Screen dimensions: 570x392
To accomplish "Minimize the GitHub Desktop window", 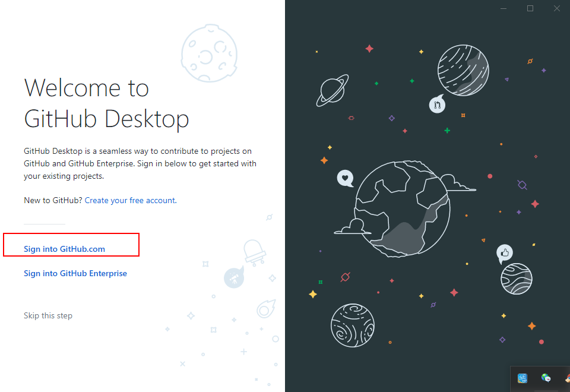I will [x=503, y=8].
